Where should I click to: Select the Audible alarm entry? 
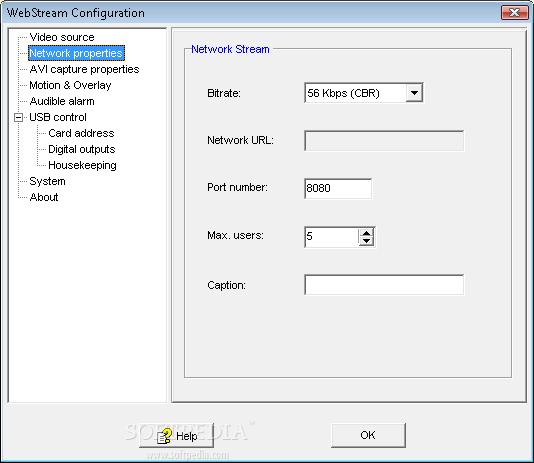click(62, 101)
